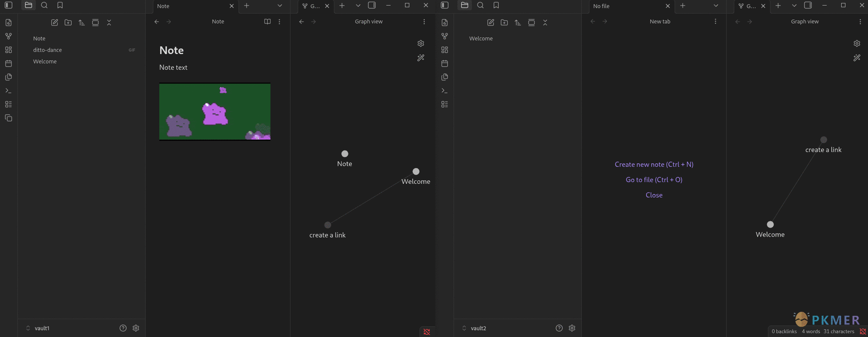The width and height of the screenshot is (868, 337).
Task: Select the graph tab in vault2
Action: coord(751,6)
